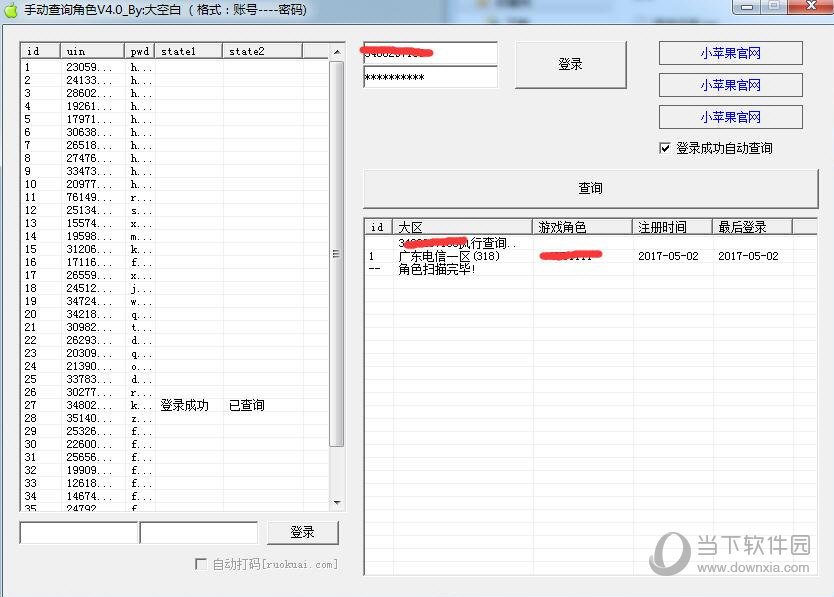834x597 pixels.
Task: Enable the 自动打码 ruokuai.com checkbox
Action: pyautogui.click(x=201, y=564)
